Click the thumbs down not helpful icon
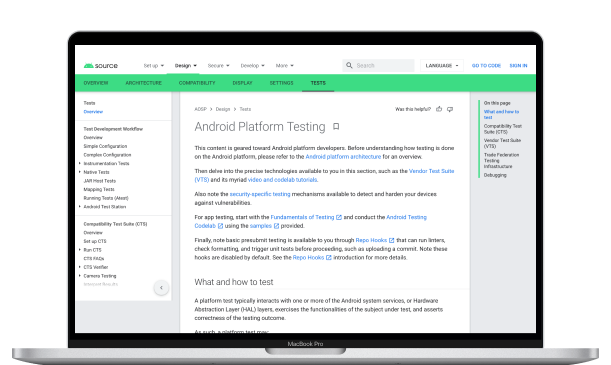This screenshot has height=365, width=611. pyautogui.click(x=450, y=109)
